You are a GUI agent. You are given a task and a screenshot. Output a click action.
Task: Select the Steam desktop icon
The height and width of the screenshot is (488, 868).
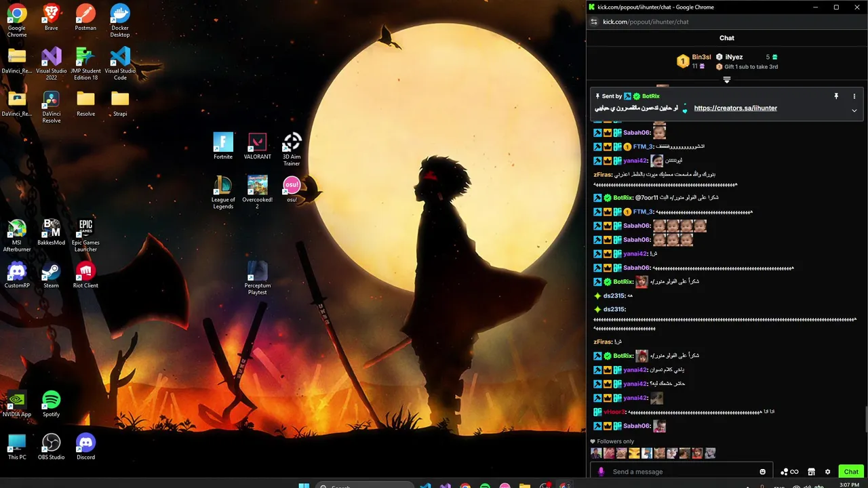(51, 274)
